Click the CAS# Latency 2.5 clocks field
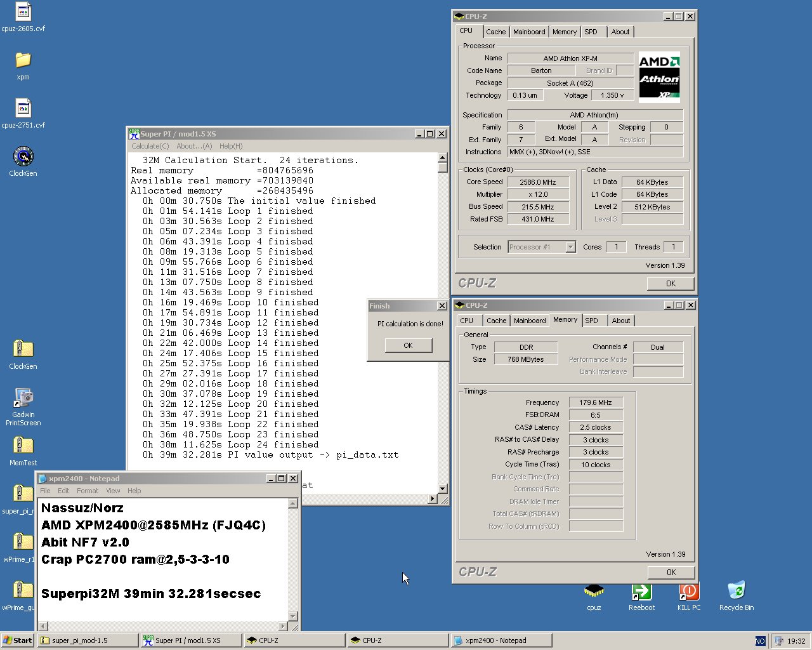The image size is (812, 650). pyautogui.click(x=596, y=427)
